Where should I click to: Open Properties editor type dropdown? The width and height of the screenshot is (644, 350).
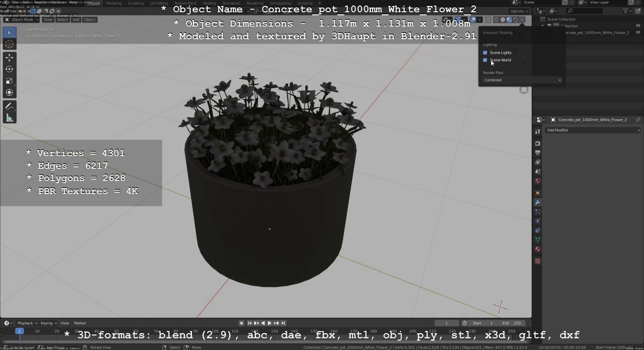point(541,120)
